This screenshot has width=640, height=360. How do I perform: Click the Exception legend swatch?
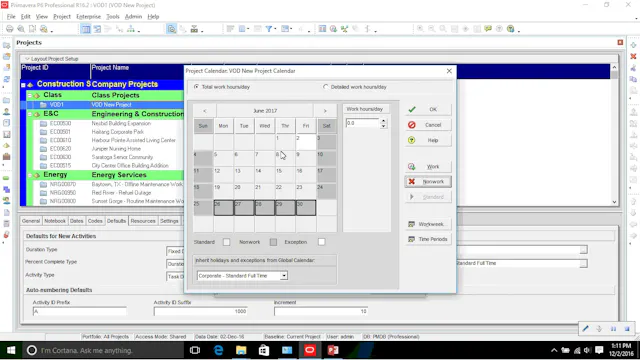(321, 242)
